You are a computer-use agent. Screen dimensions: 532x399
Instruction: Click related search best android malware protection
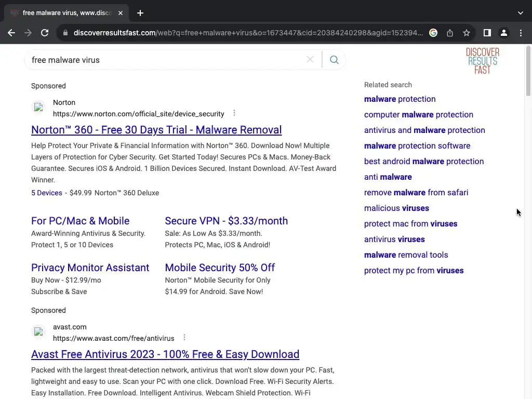pos(424,162)
